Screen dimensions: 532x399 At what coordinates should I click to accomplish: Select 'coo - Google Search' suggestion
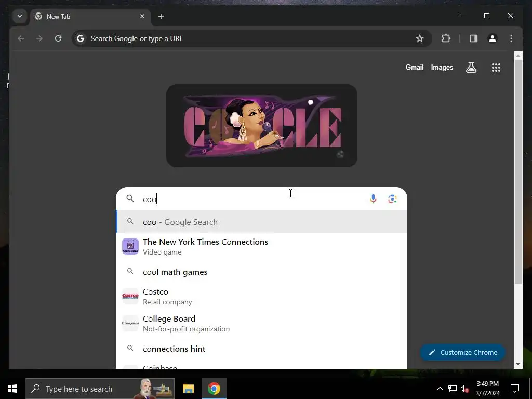(x=262, y=222)
